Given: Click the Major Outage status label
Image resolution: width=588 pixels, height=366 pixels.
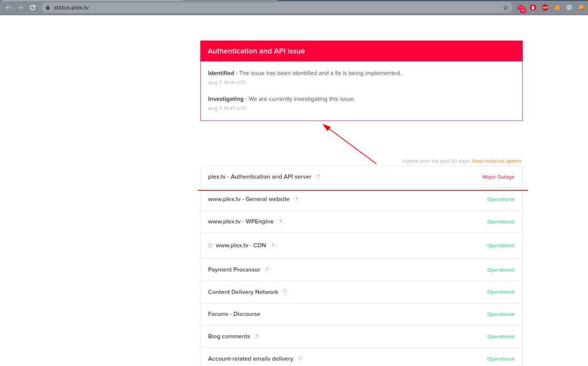Looking at the screenshot, I should [x=498, y=177].
